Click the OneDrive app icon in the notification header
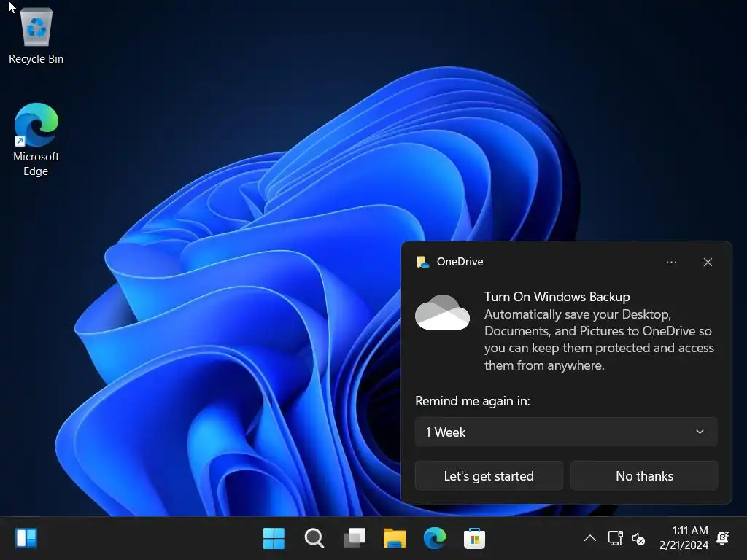Image resolution: width=747 pixels, height=560 pixels. pos(422,262)
